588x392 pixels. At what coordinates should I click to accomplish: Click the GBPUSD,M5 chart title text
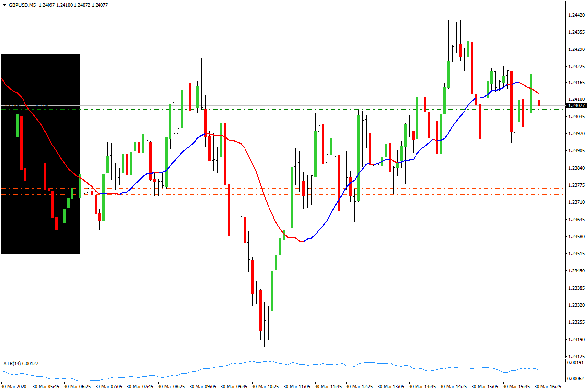point(22,5)
